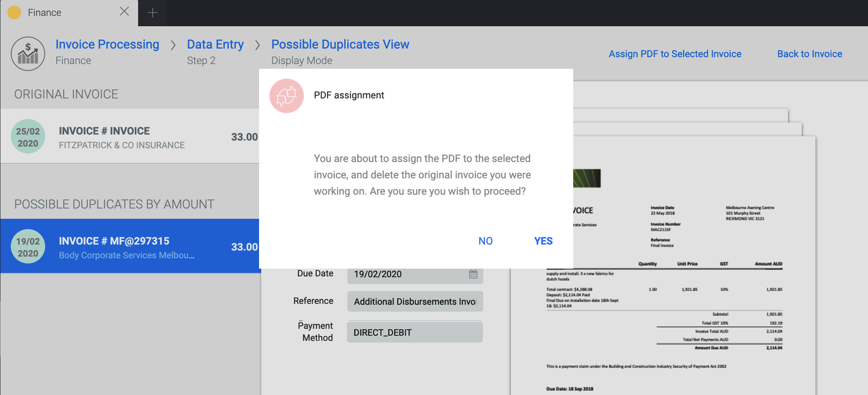Open the Due Date calendar picker
The image size is (868, 395).
pyautogui.click(x=473, y=274)
